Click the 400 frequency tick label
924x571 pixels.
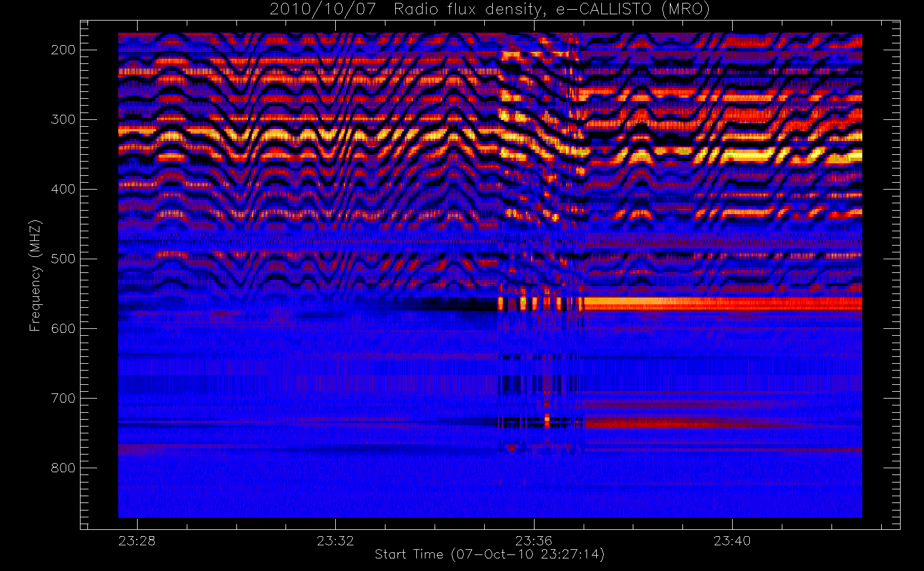pyautogui.click(x=63, y=189)
